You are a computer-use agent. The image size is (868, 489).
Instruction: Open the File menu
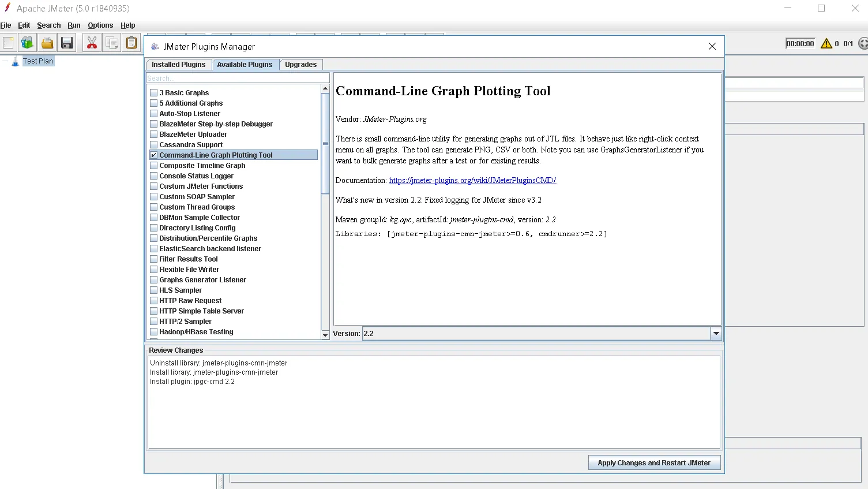click(x=6, y=25)
